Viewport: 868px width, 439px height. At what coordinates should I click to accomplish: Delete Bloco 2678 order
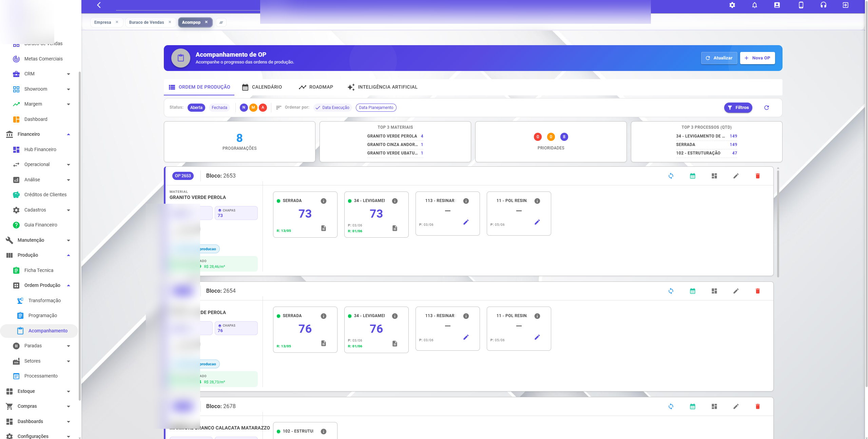[757, 406]
